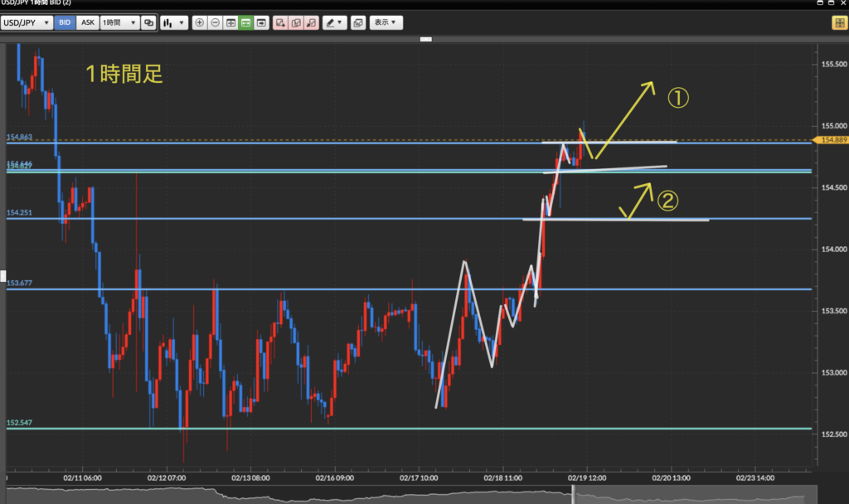Click the yellow crosshair icon at top right
This screenshot has width=849, height=504.
[837, 23]
